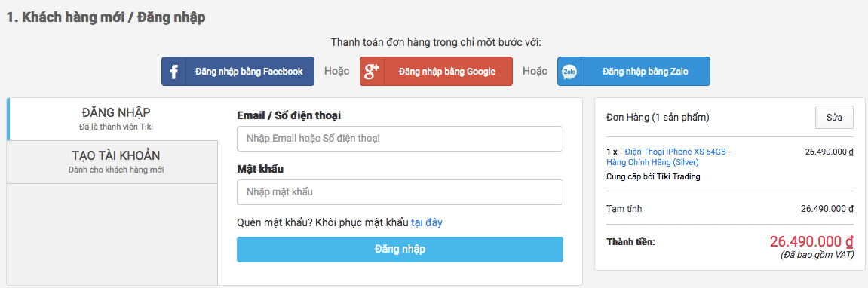Image resolution: width=868 pixels, height=288 pixels.
Task: Click the blue Đăng nhập submit button
Action: (x=400, y=250)
